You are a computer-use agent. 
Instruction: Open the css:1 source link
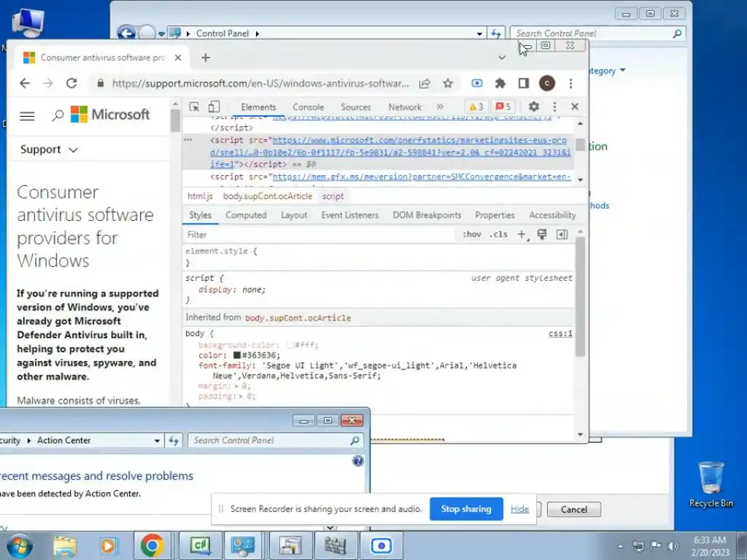(560, 333)
